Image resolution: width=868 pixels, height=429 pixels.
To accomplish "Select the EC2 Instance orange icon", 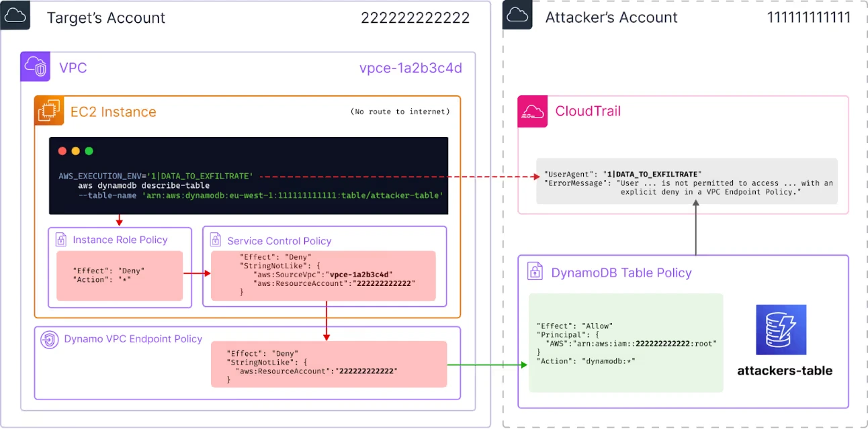I will point(48,111).
